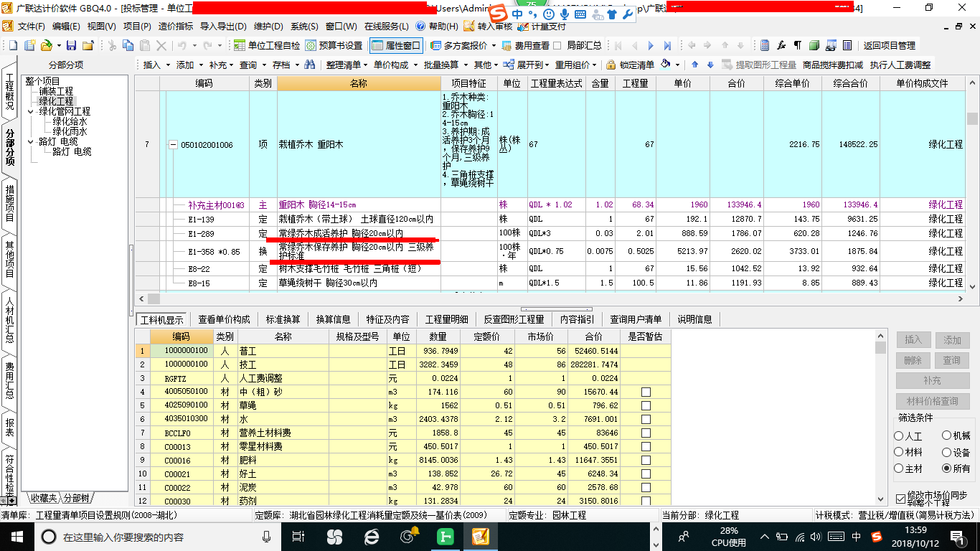Click the 返回项目管理 button
The height and width of the screenshot is (551, 980).
pyautogui.click(x=890, y=45)
